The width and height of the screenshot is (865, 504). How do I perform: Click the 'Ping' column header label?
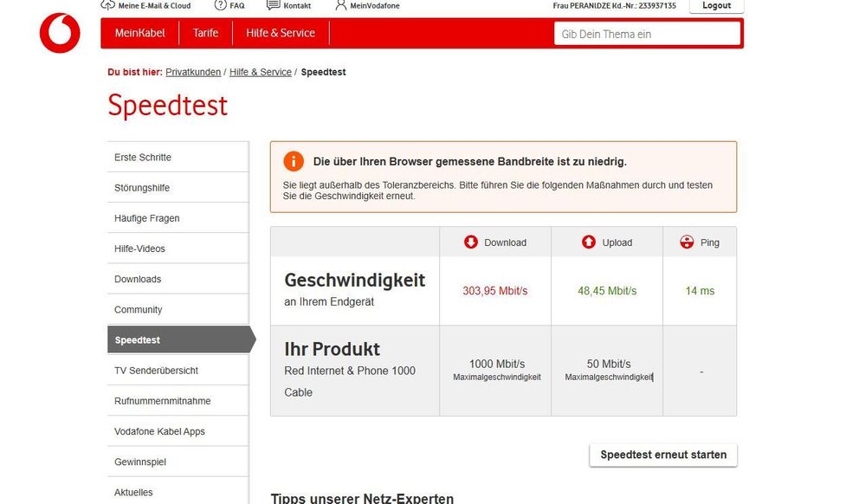click(x=710, y=242)
